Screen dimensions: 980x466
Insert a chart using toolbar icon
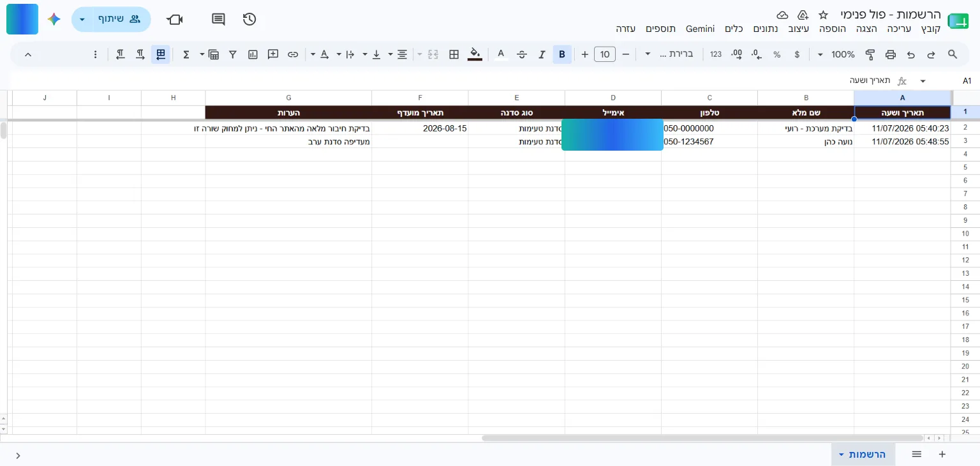click(253, 55)
